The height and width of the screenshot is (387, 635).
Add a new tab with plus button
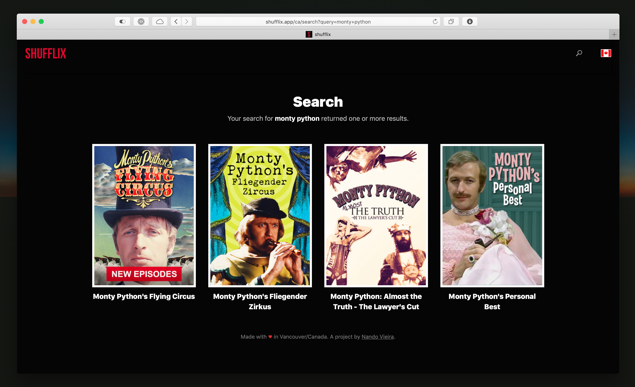[614, 34]
